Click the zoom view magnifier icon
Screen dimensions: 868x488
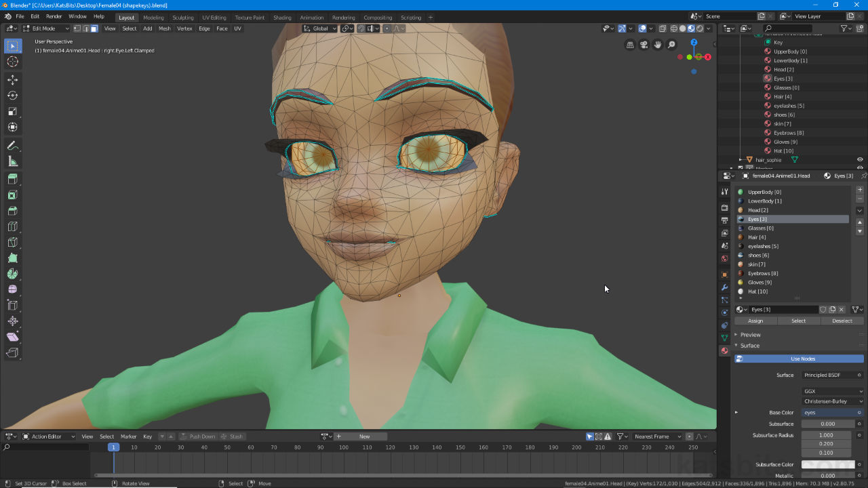pos(671,45)
